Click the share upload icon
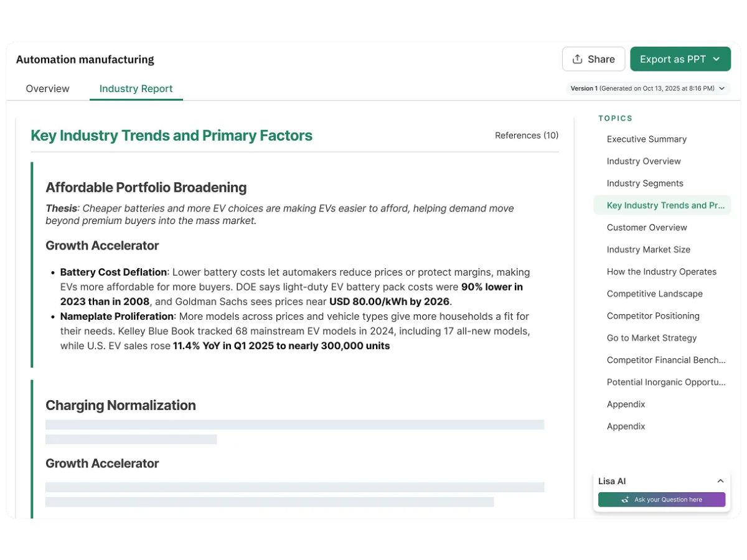747x560 pixels. (577, 59)
